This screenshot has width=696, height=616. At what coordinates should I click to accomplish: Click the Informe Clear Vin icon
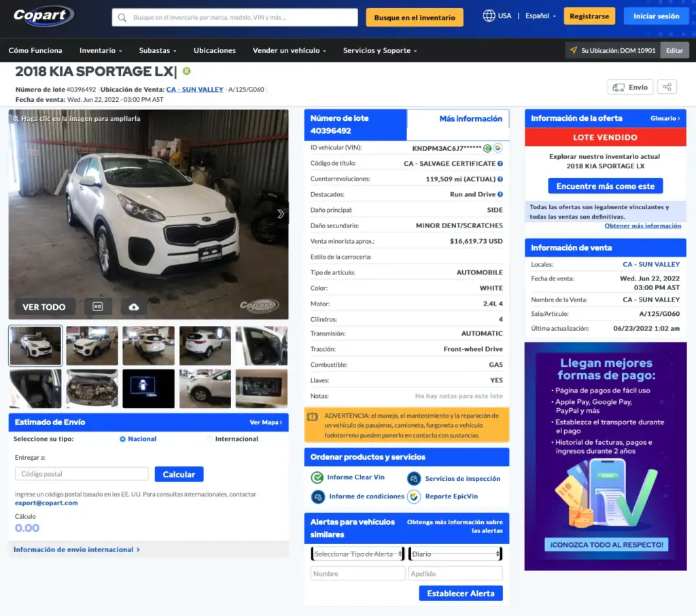coord(317,477)
